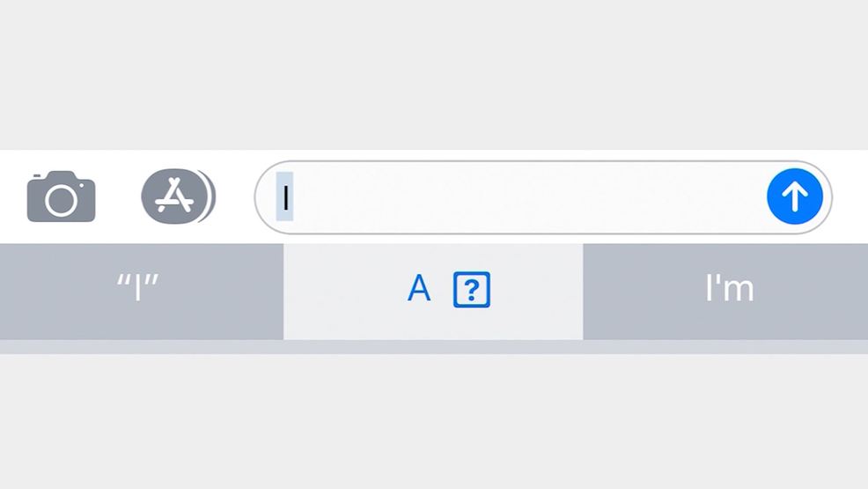
Task: Tap white space between camera and App Store icons
Action: [118, 196]
